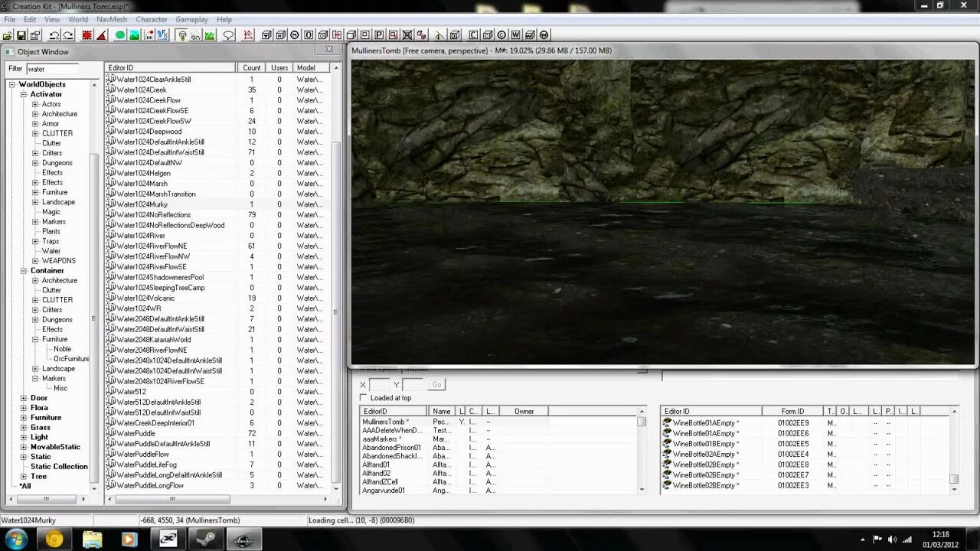Image resolution: width=980 pixels, height=551 pixels.
Task: Select OrcFurniture under Container Furniture
Action: [x=71, y=359]
